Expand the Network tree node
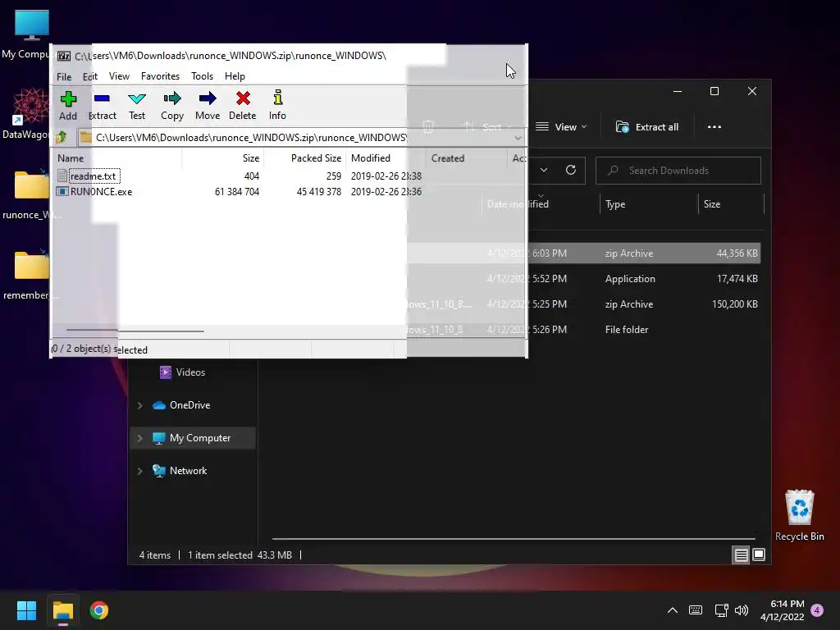Screen dimensions: 840x630 tap(139, 471)
